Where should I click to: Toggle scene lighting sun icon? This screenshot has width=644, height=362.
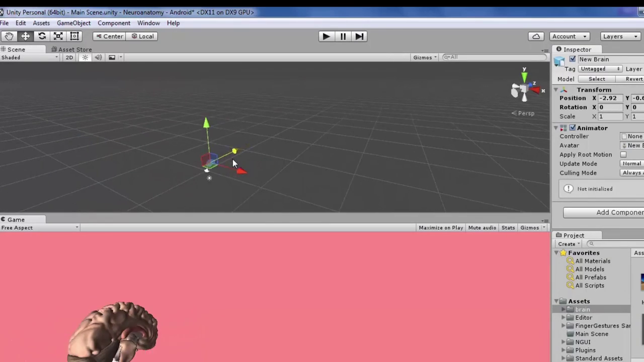(x=85, y=57)
